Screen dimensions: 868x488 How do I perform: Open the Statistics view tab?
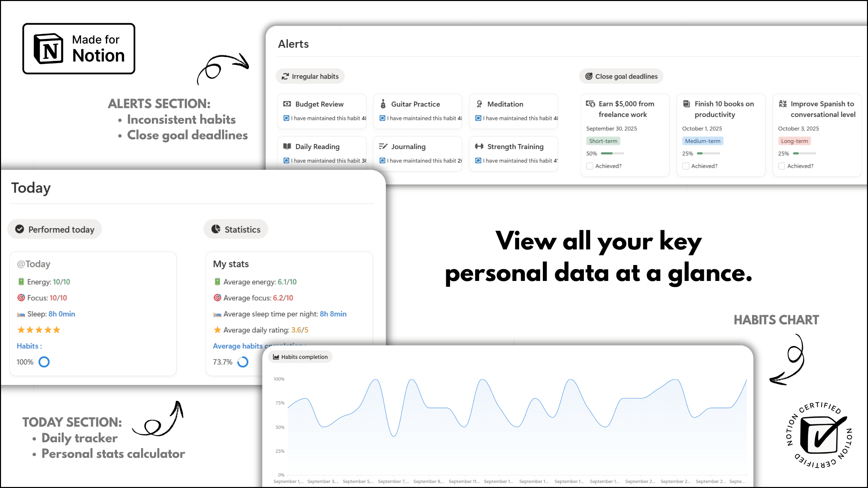tap(236, 229)
